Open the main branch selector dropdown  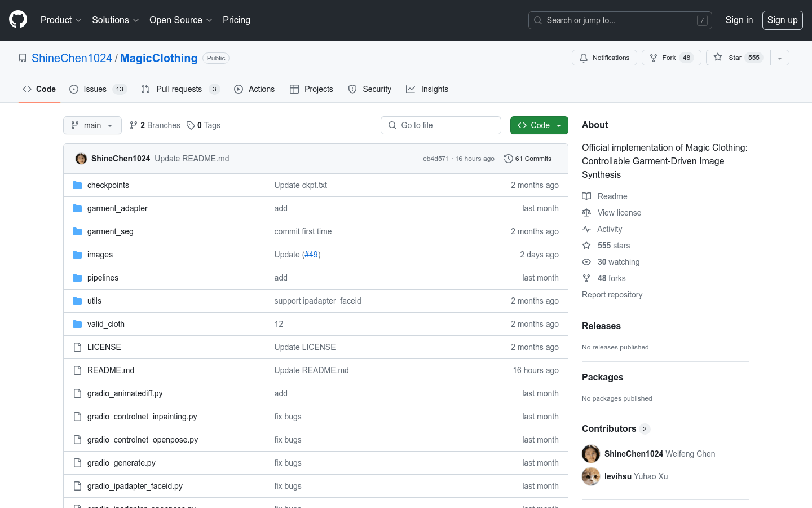(x=92, y=125)
